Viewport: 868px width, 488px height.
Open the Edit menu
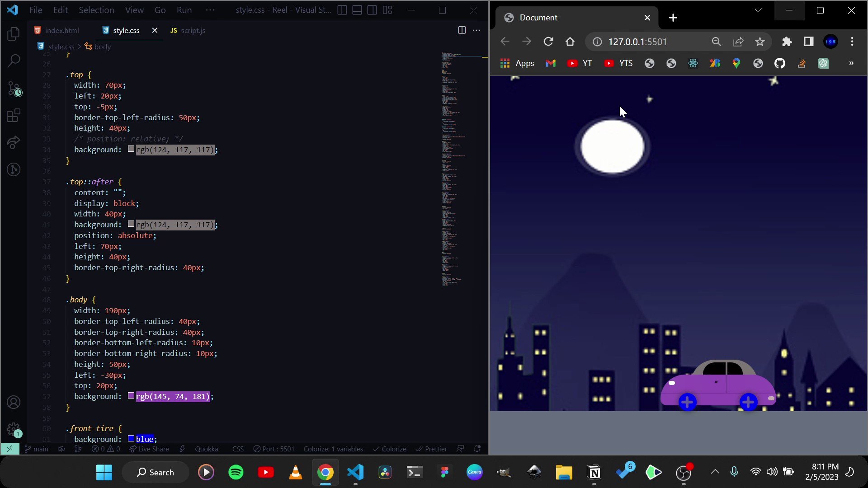[x=60, y=10]
